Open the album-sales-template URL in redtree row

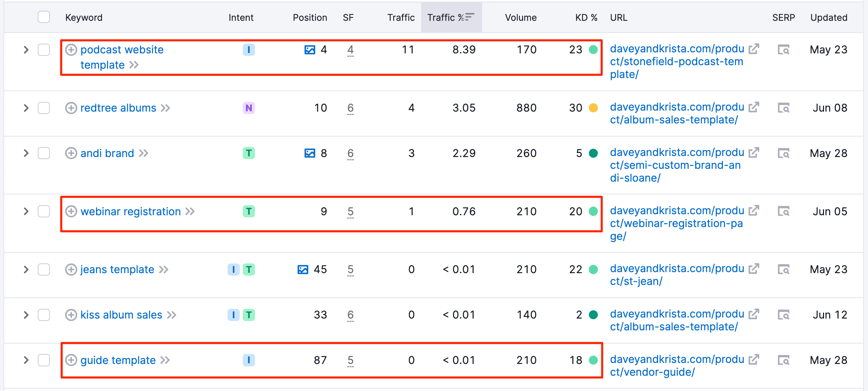(677, 114)
